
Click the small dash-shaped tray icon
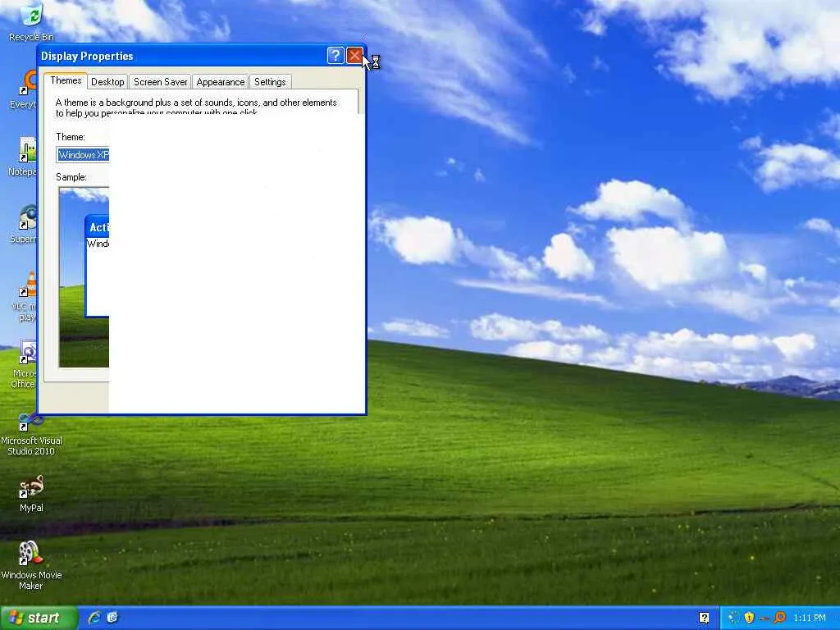765,619
